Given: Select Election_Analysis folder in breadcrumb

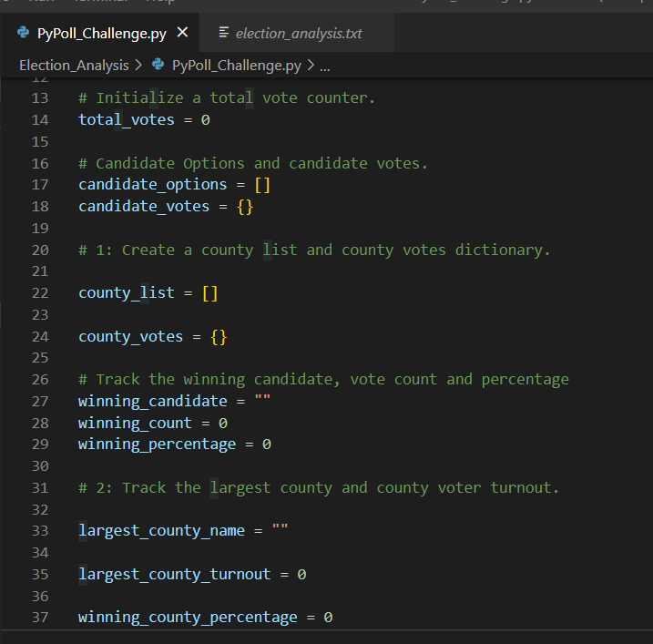Looking at the screenshot, I should pyautogui.click(x=74, y=66).
